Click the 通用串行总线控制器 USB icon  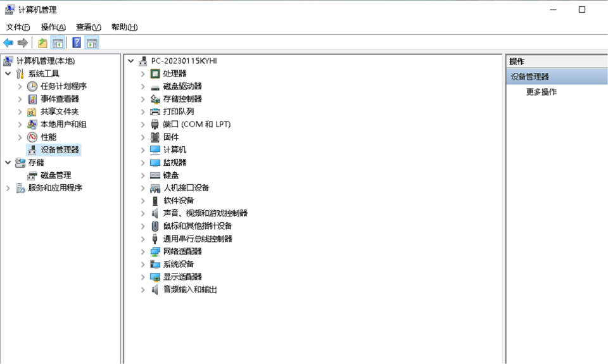tap(155, 239)
